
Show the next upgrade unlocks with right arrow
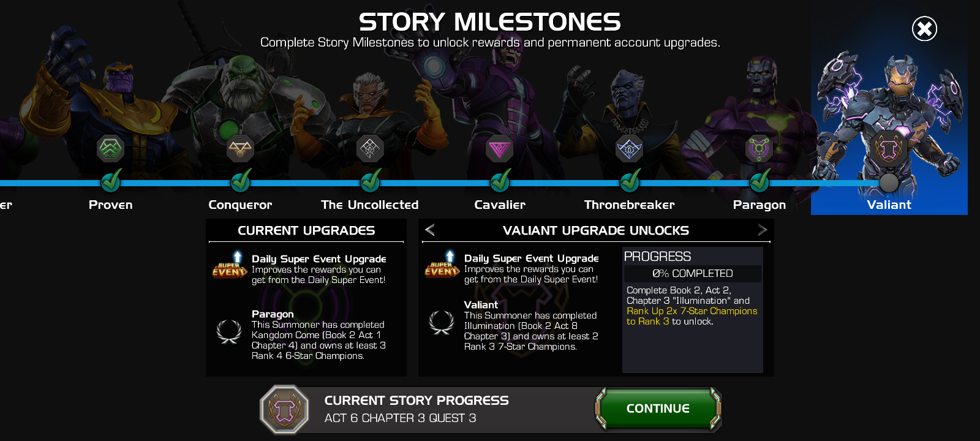(x=762, y=230)
